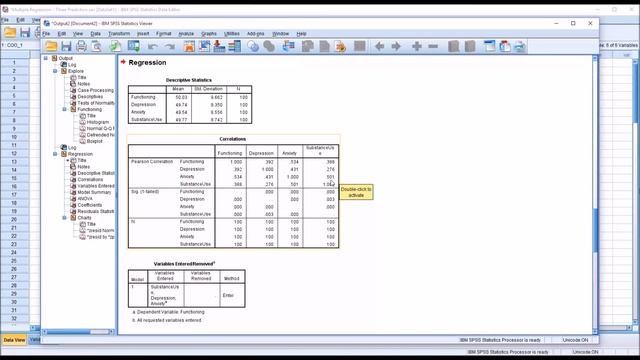
Task: Open the Help menu
Action: [x=301, y=33]
